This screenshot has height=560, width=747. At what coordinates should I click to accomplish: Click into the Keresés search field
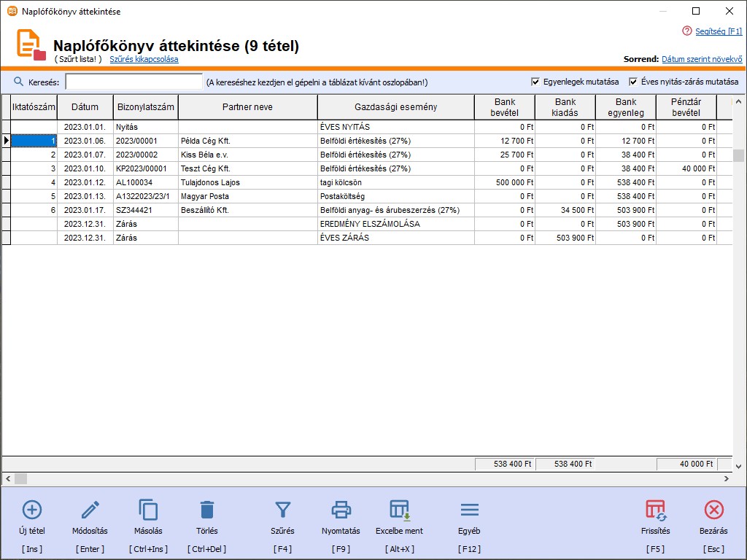[133, 82]
